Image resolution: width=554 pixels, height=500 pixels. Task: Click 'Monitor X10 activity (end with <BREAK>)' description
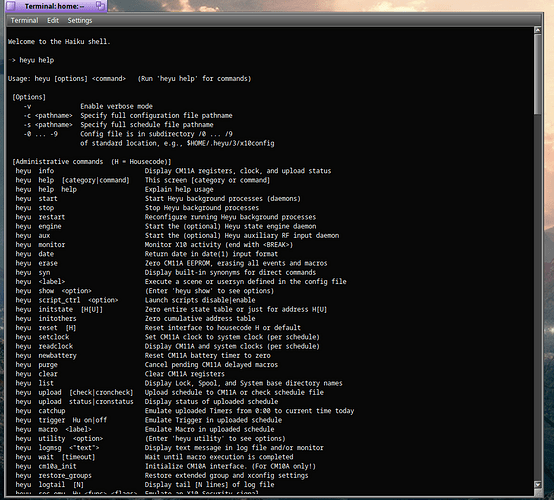tap(219, 245)
